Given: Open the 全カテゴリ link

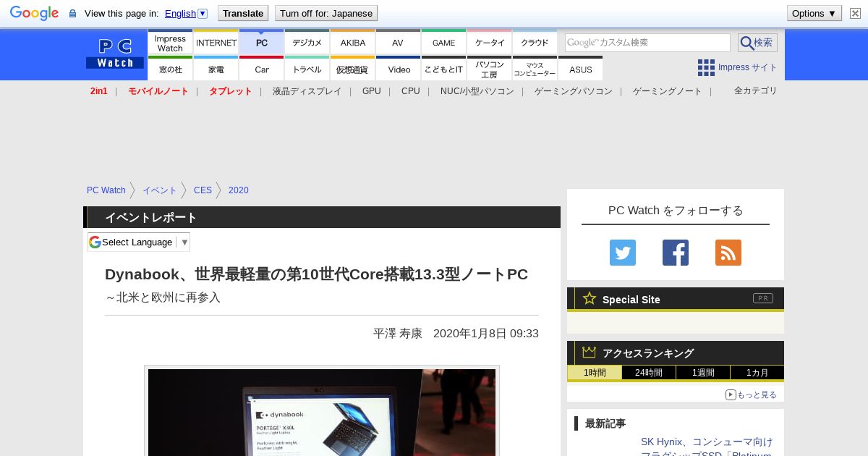Looking at the screenshot, I should click(x=756, y=90).
